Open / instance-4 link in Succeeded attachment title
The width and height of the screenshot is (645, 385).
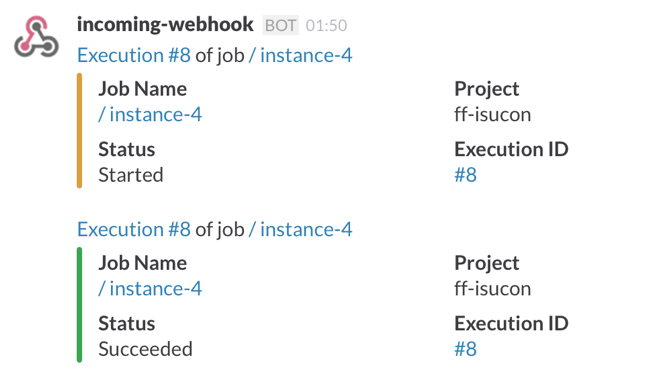click(300, 229)
